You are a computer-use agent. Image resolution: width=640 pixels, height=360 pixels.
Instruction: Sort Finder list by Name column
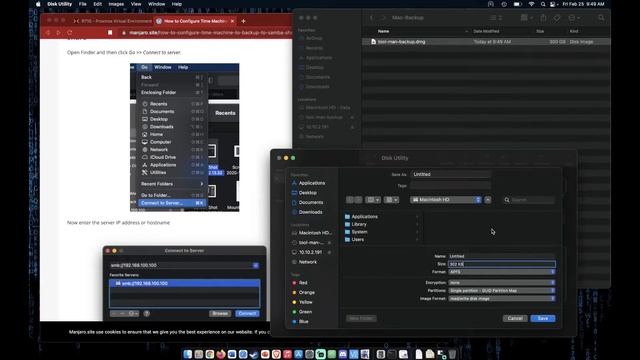coord(383,31)
